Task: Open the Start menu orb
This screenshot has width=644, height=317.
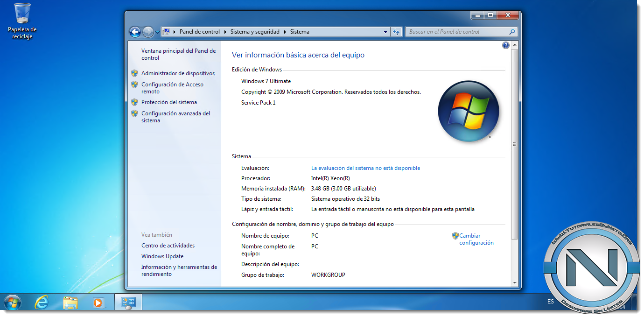Action: (x=13, y=303)
